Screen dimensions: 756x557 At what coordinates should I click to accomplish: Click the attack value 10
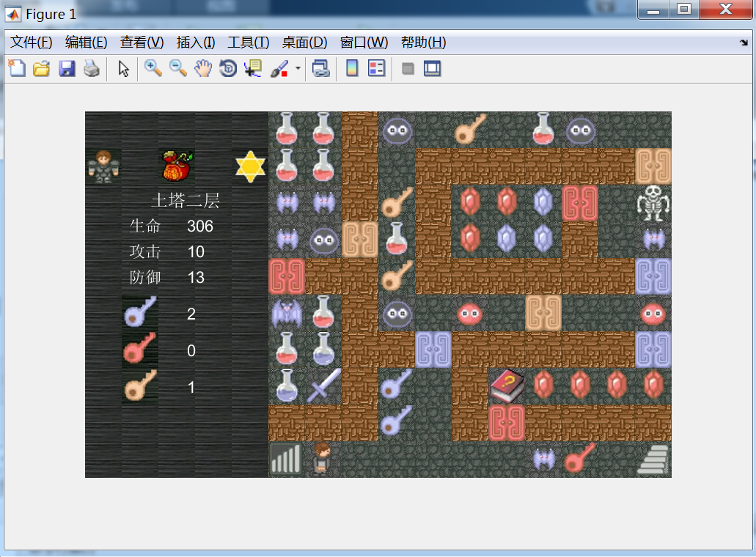(196, 251)
